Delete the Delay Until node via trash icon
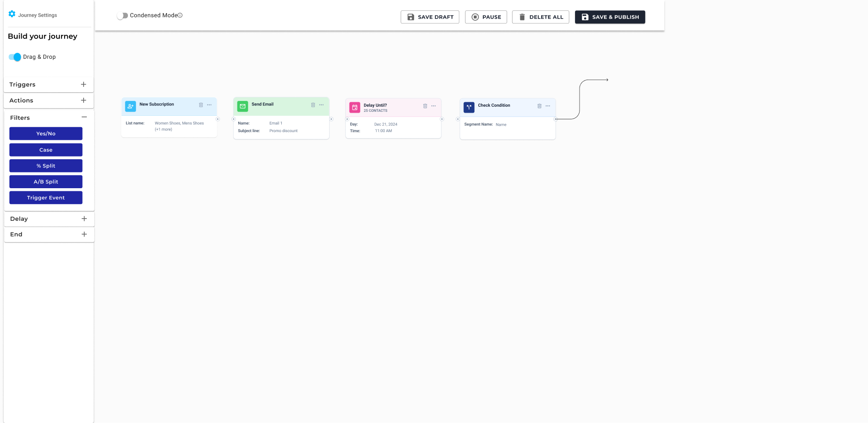This screenshot has height=423, width=868. (x=425, y=106)
